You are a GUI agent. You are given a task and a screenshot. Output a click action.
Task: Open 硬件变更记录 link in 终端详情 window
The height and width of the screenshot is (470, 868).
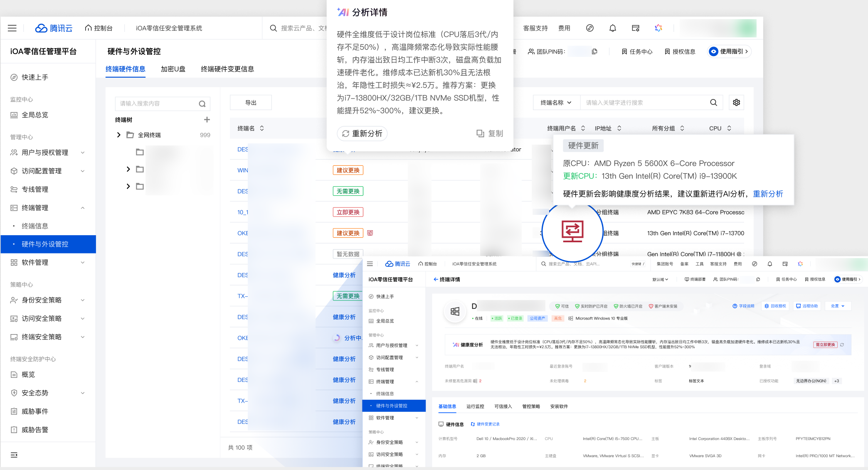pyautogui.click(x=485, y=424)
